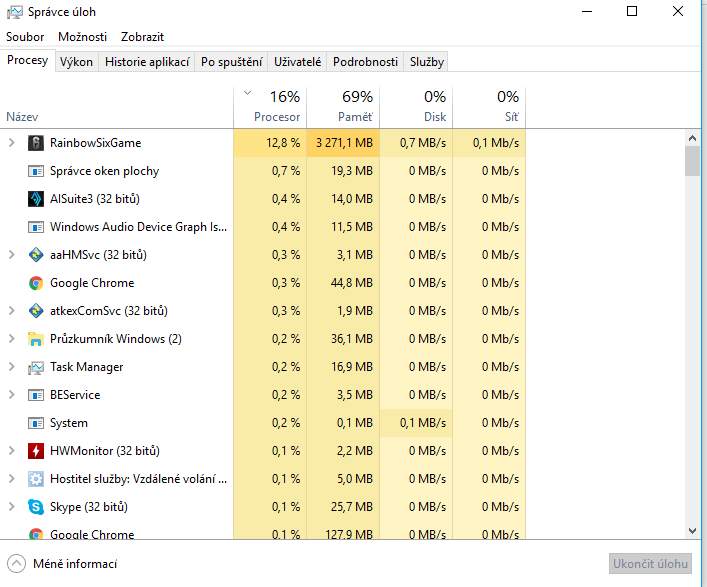The width and height of the screenshot is (707, 587).
Task: Sort by the Procesor column header
Action: point(276,107)
